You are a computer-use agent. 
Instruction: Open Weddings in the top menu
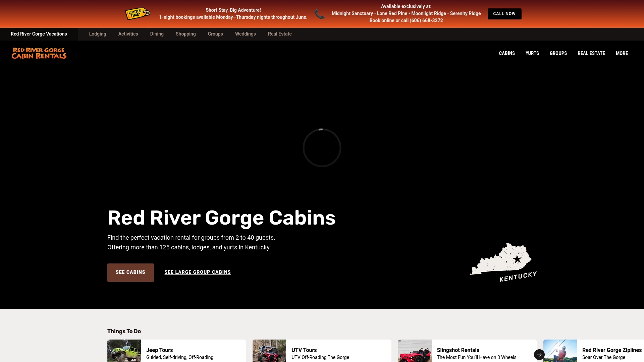pyautogui.click(x=246, y=34)
